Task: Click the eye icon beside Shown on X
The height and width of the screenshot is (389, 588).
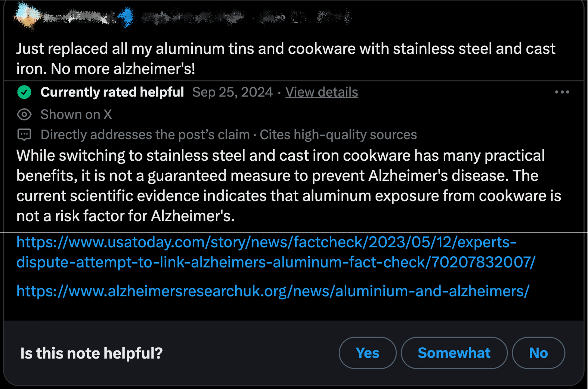Action: coord(24,115)
